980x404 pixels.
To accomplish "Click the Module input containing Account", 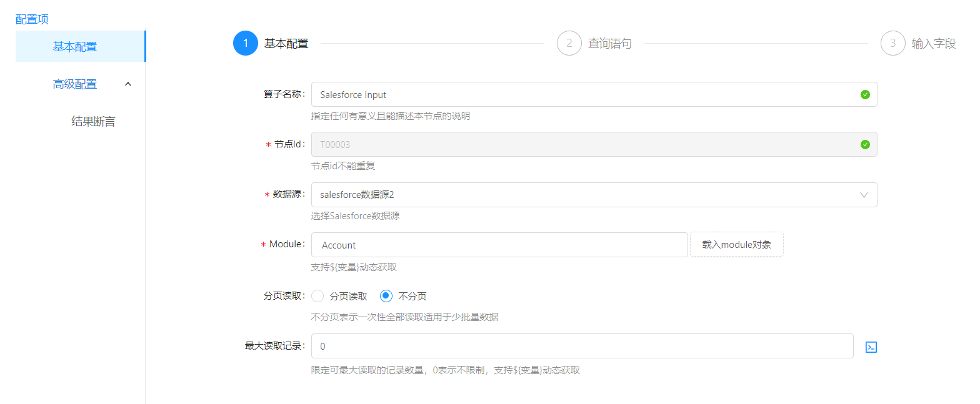I will pos(499,245).
